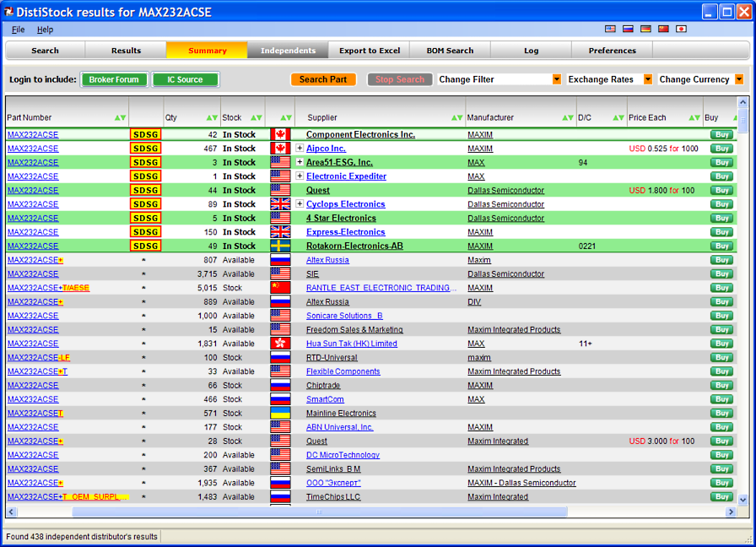This screenshot has height=547, width=756.
Task: Click the UK flag beside Cyclops Electronics
Action: pos(280,204)
